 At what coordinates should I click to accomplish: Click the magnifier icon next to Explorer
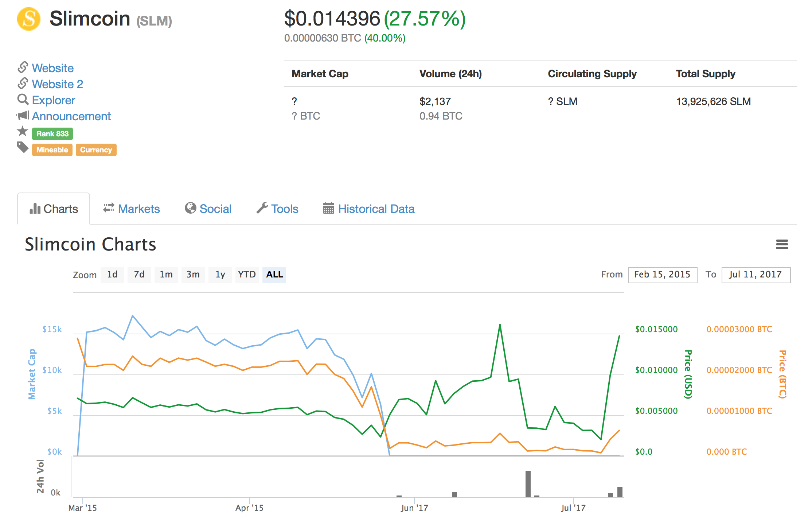23,100
